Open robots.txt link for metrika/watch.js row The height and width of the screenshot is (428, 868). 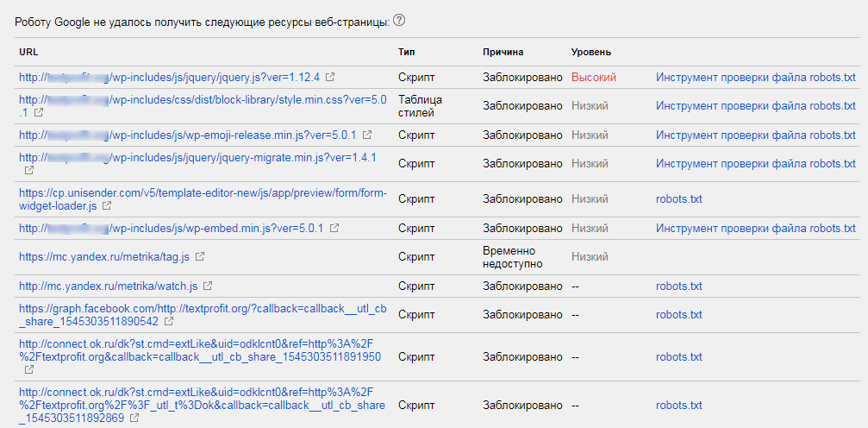click(x=679, y=286)
